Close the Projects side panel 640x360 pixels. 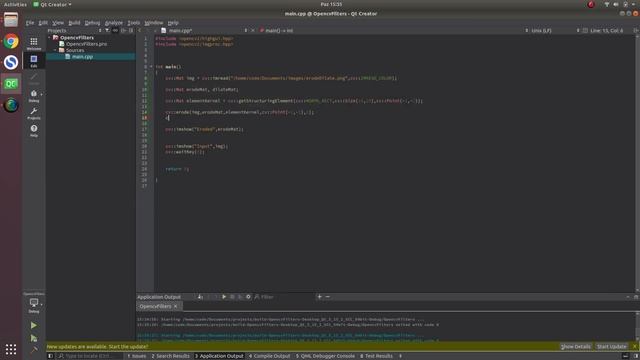click(131, 31)
